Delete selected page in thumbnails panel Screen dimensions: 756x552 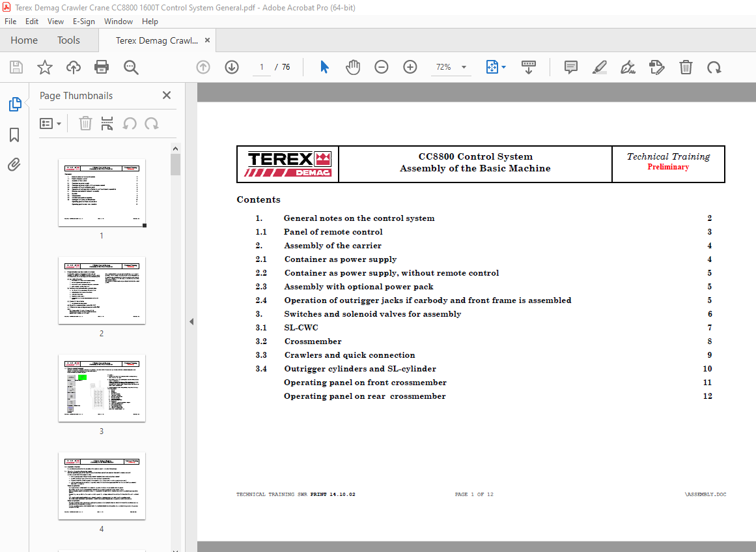[85, 124]
